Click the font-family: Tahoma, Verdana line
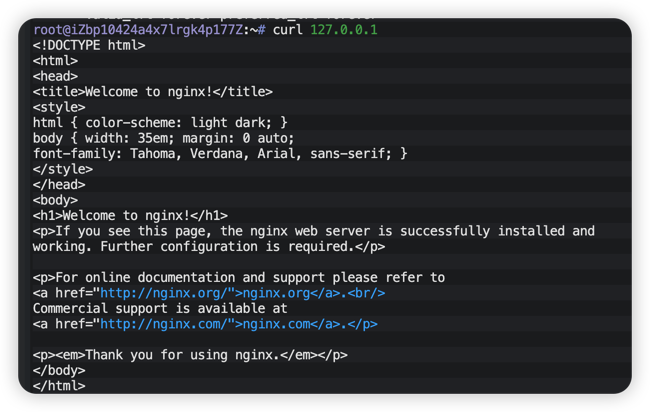 (220, 153)
